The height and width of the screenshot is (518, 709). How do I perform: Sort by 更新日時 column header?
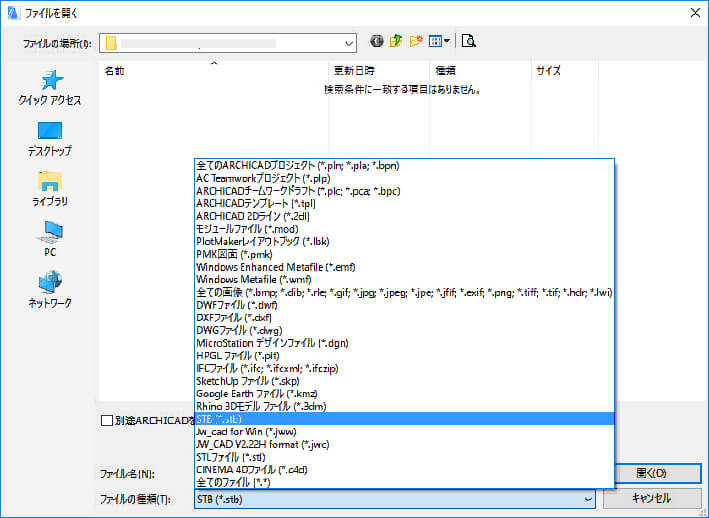tap(379, 71)
